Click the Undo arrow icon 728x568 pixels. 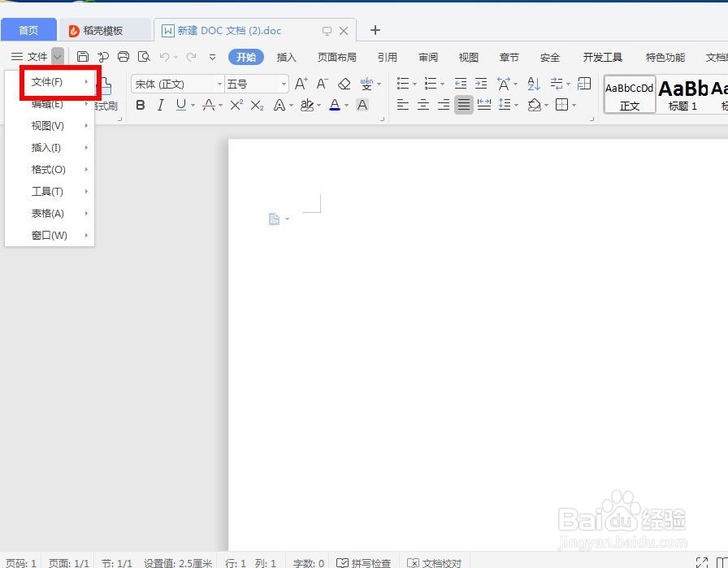pyautogui.click(x=164, y=57)
